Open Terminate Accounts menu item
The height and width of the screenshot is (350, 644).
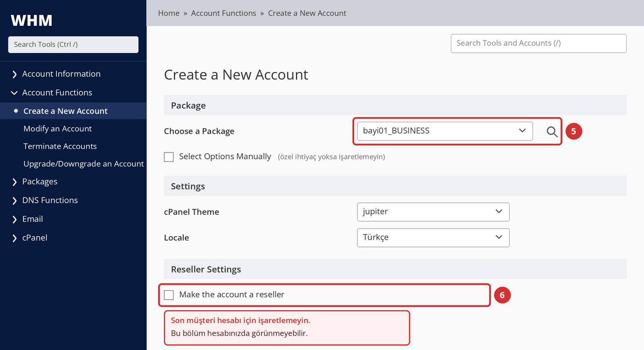click(x=60, y=146)
